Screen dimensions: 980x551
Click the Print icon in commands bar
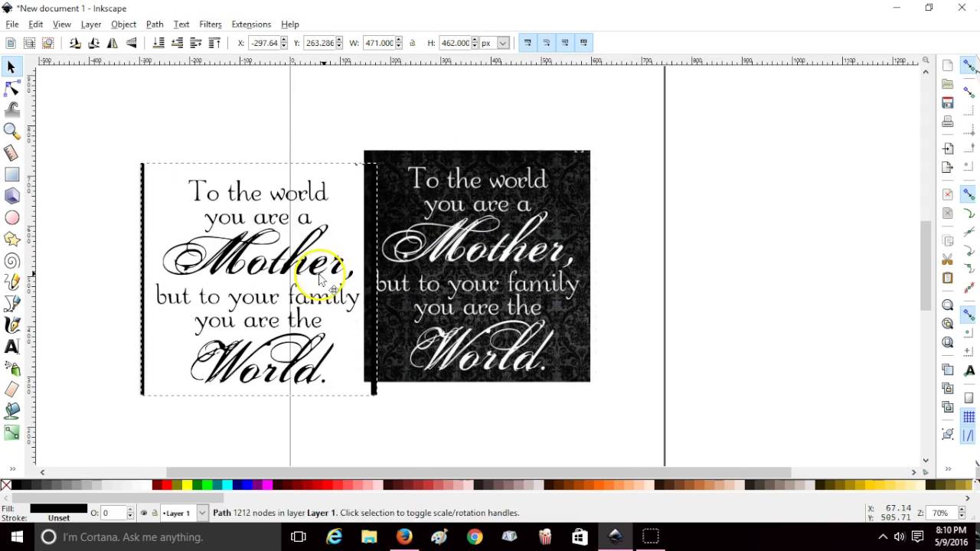948,122
